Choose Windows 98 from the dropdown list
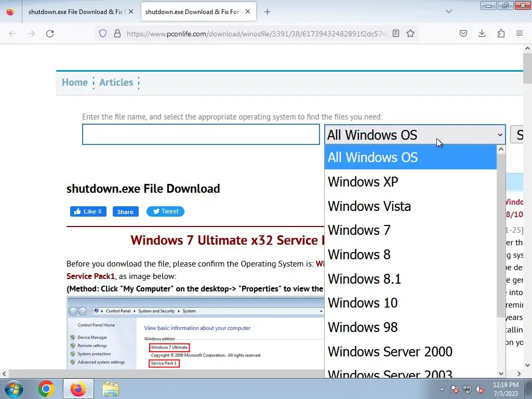532x399 pixels. pos(410,327)
